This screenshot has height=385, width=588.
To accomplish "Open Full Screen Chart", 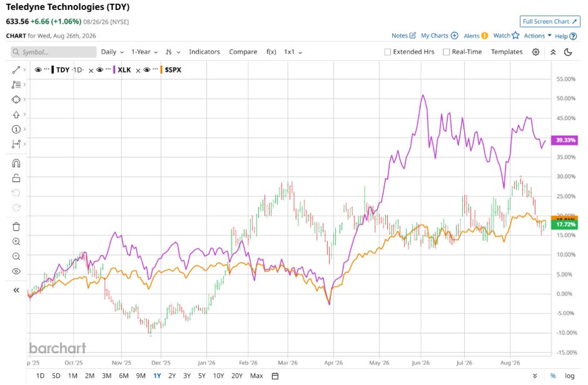I will click(550, 22).
